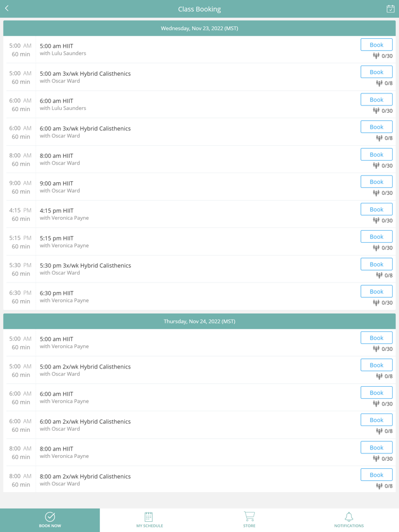
Task: Book the 6:30 pm HIIT class
Action: pyautogui.click(x=376, y=292)
